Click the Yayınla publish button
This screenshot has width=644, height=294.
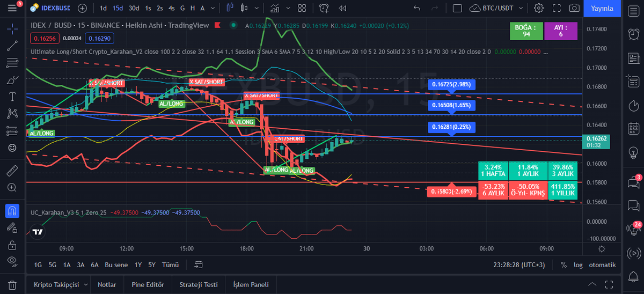coord(602,9)
